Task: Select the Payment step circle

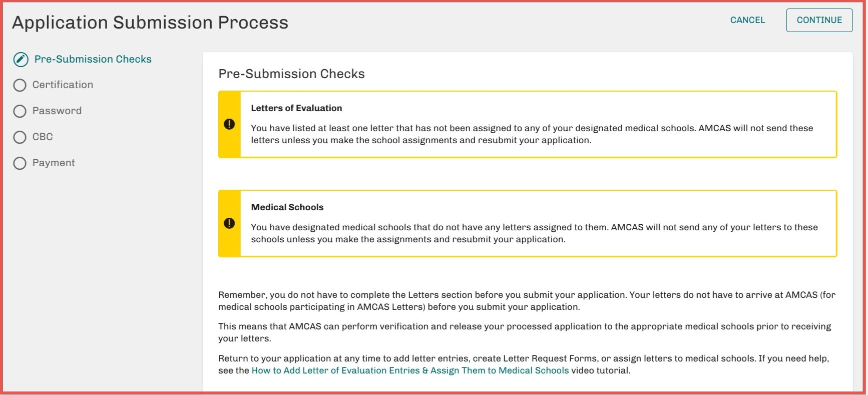Action: [20, 163]
